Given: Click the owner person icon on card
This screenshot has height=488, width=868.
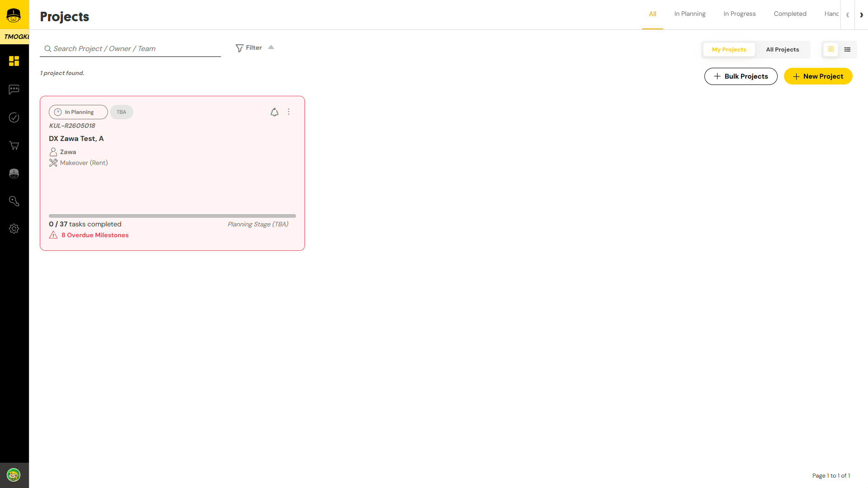Looking at the screenshot, I should pos(53,152).
